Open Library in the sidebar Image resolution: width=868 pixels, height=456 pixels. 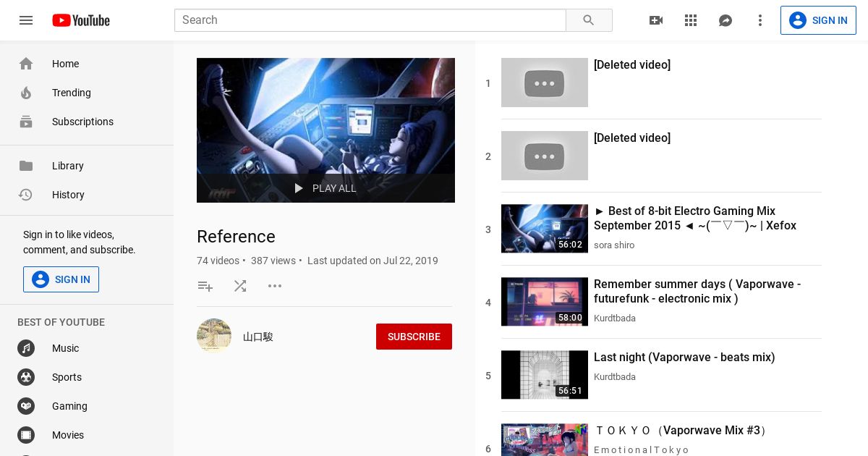tap(87, 166)
